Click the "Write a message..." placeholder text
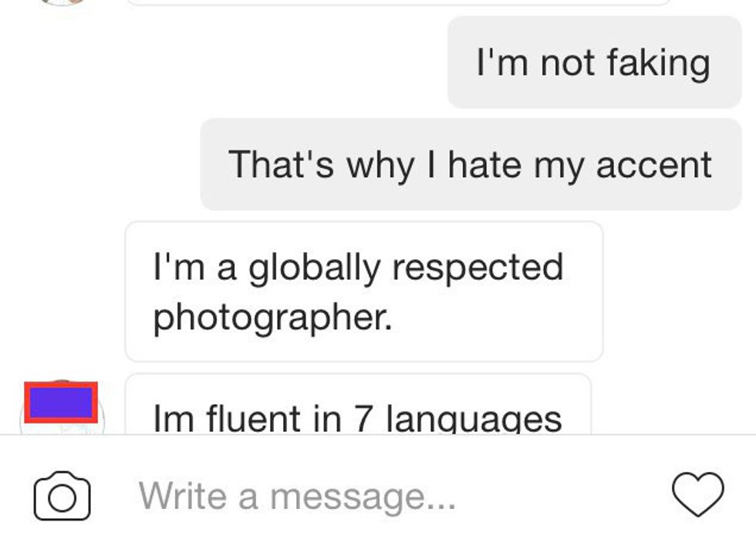This screenshot has width=756, height=549. pos(297,495)
